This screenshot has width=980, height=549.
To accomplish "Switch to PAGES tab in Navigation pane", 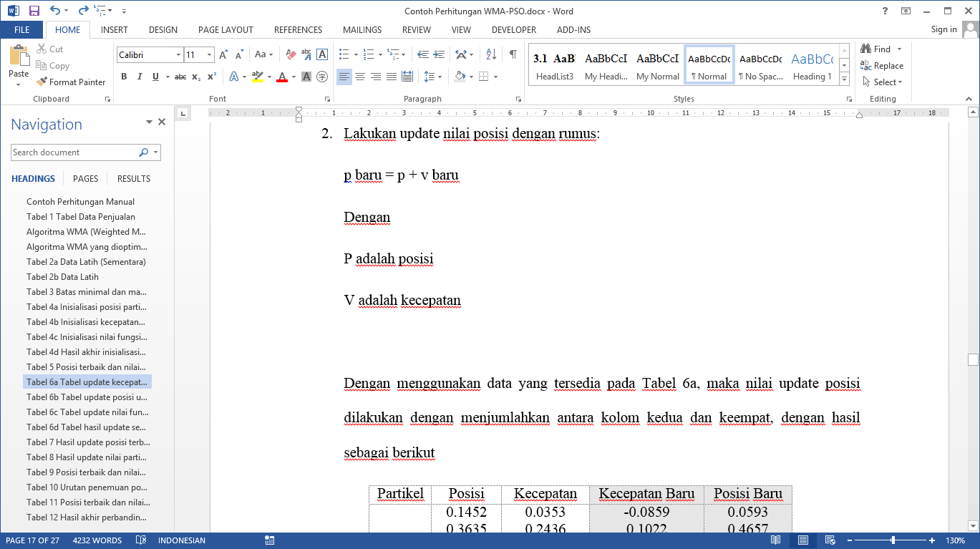I will pos(86,179).
